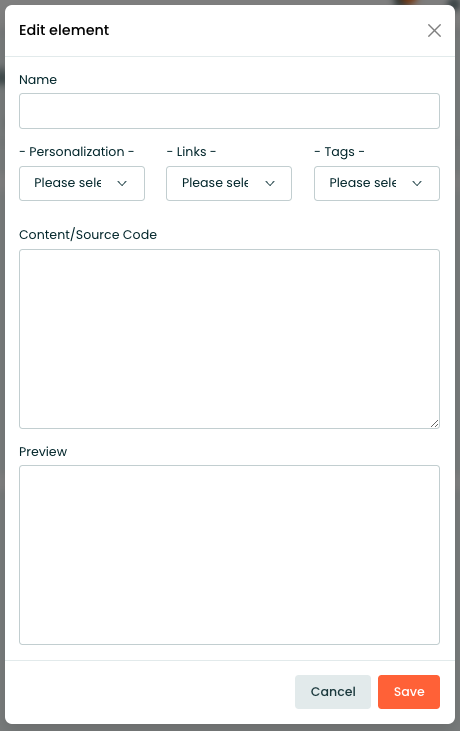Open the Personalization select box

pos(82,183)
